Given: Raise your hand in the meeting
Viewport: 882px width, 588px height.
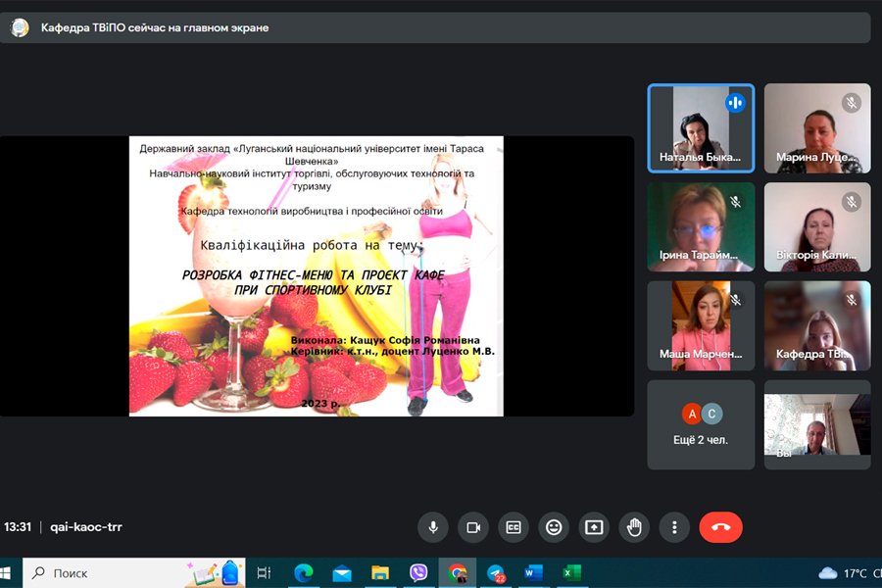Looking at the screenshot, I should [634, 527].
